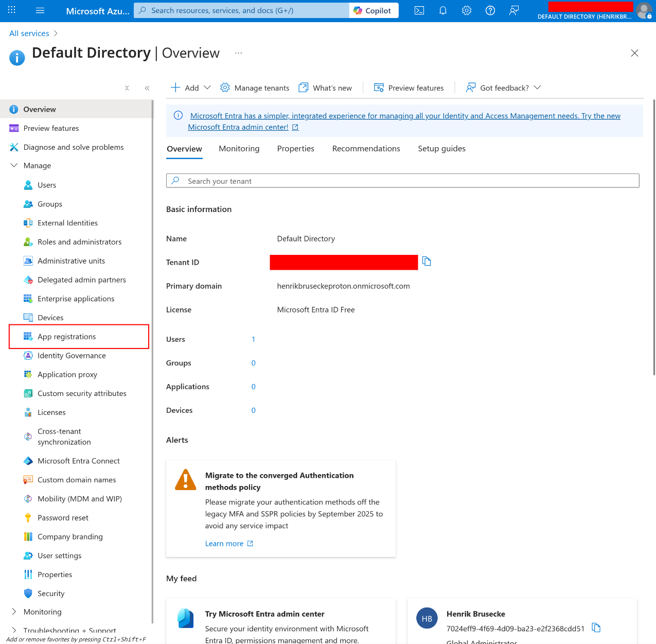
Task: Open the help question mark menu
Action: 490,10
